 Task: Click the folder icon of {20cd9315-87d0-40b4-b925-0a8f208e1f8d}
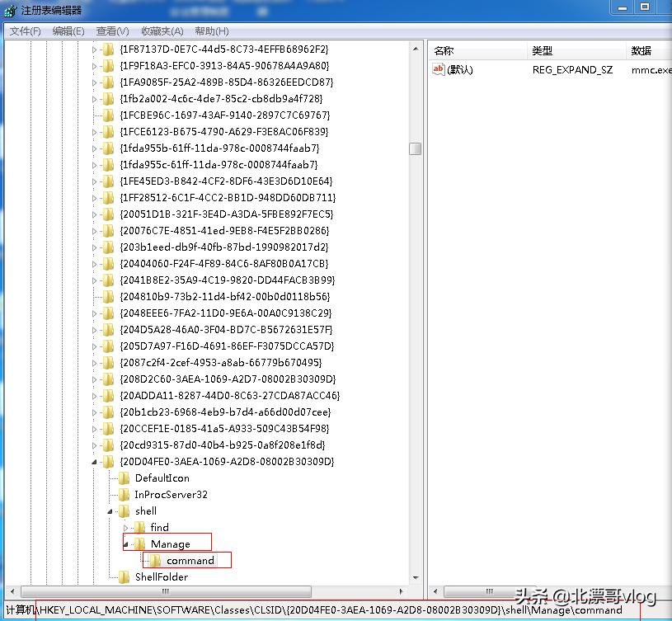109,445
